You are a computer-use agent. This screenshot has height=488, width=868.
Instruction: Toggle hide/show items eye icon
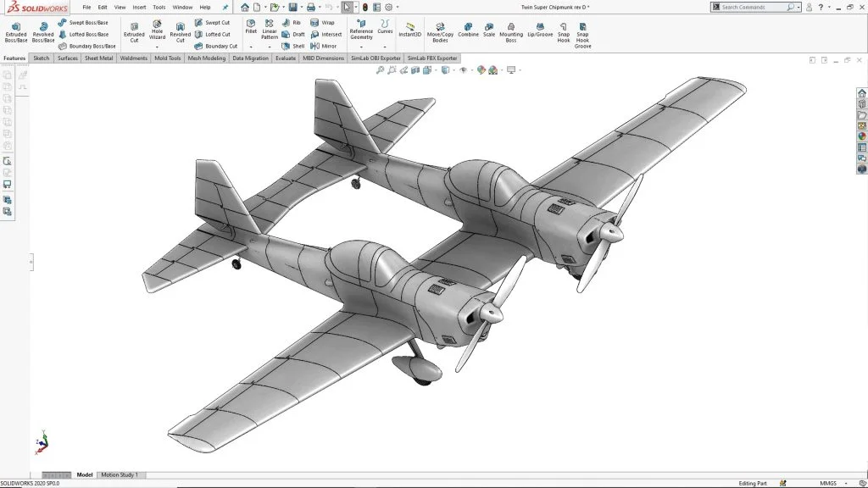(x=464, y=70)
